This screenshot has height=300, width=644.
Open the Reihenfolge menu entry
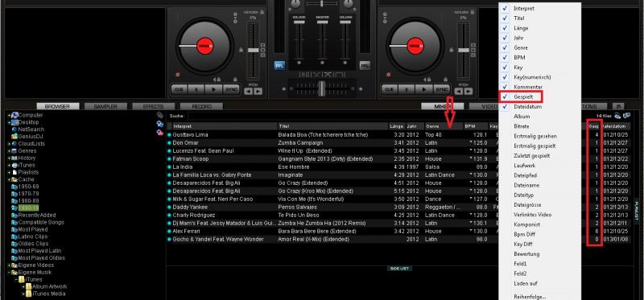[530, 296]
